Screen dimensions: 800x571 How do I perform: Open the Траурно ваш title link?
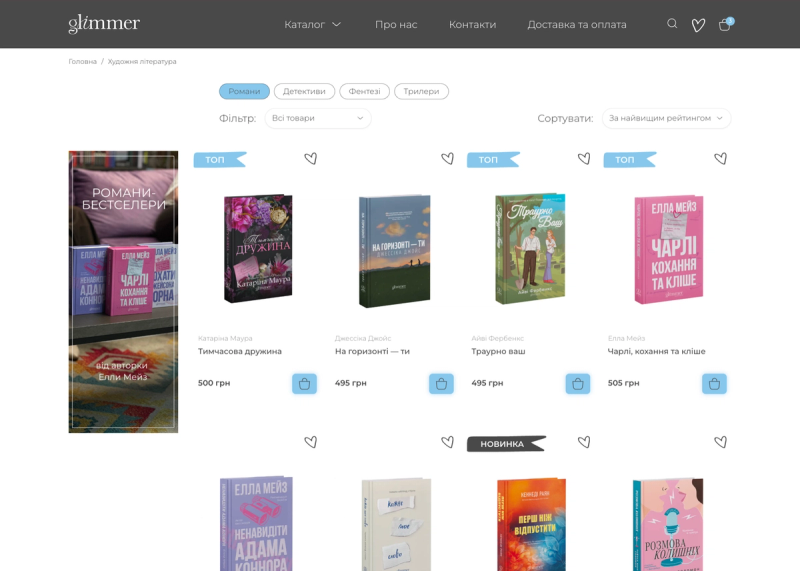498,351
